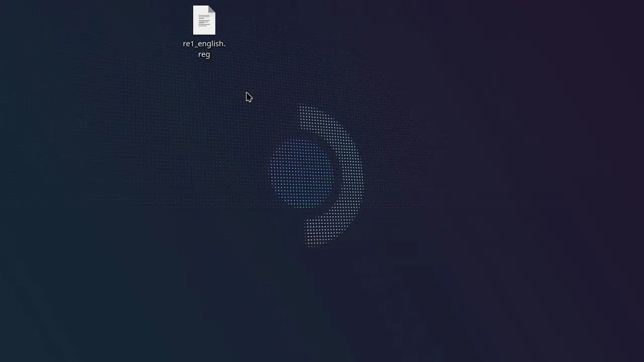Click the right outer edge of the crescent
Screen dimensions: 644x362
[361, 176]
